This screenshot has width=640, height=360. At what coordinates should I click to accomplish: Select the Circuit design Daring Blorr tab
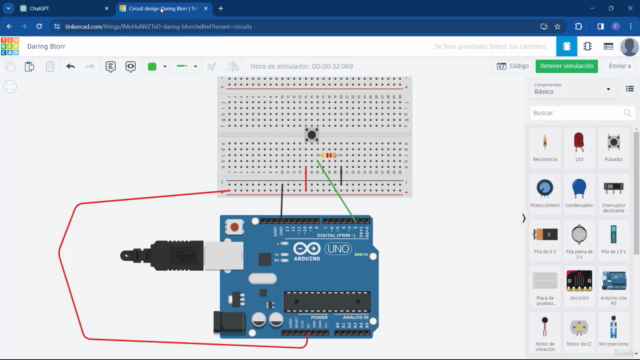(x=163, y=8)
